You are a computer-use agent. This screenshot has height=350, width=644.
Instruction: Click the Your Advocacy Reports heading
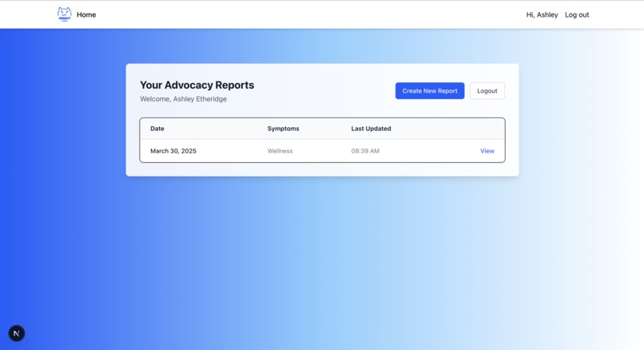click(197, 85)
